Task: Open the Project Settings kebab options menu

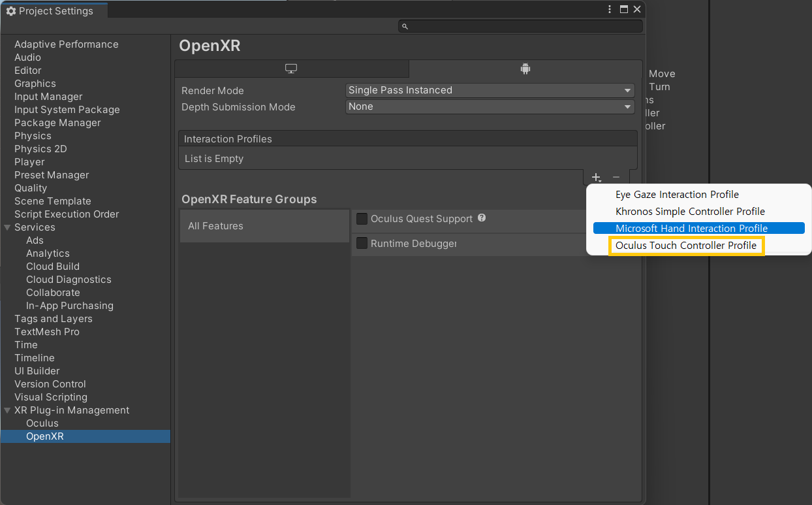Action: click(x=610, y=9)
